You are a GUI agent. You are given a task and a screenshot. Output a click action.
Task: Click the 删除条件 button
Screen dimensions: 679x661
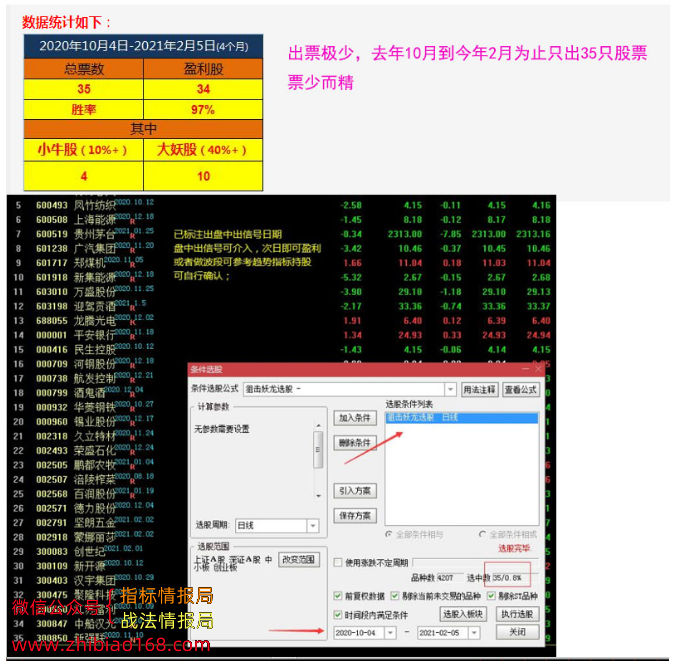355,443
